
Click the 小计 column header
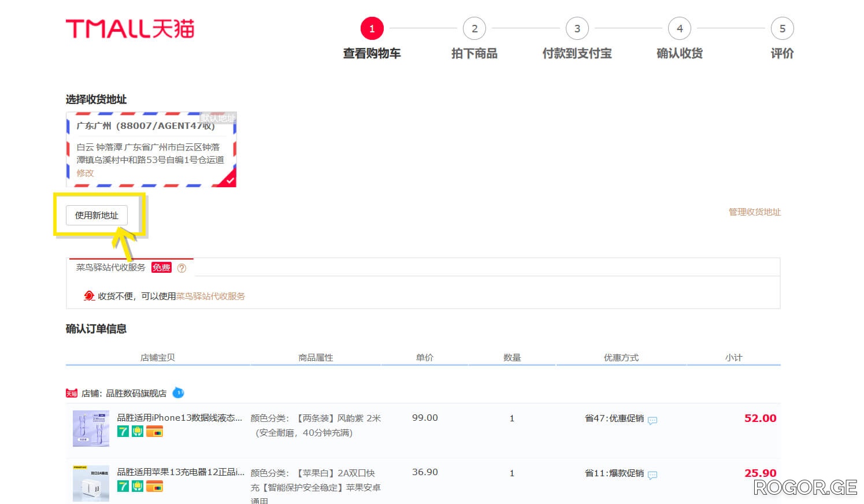[x=734, y=358]
